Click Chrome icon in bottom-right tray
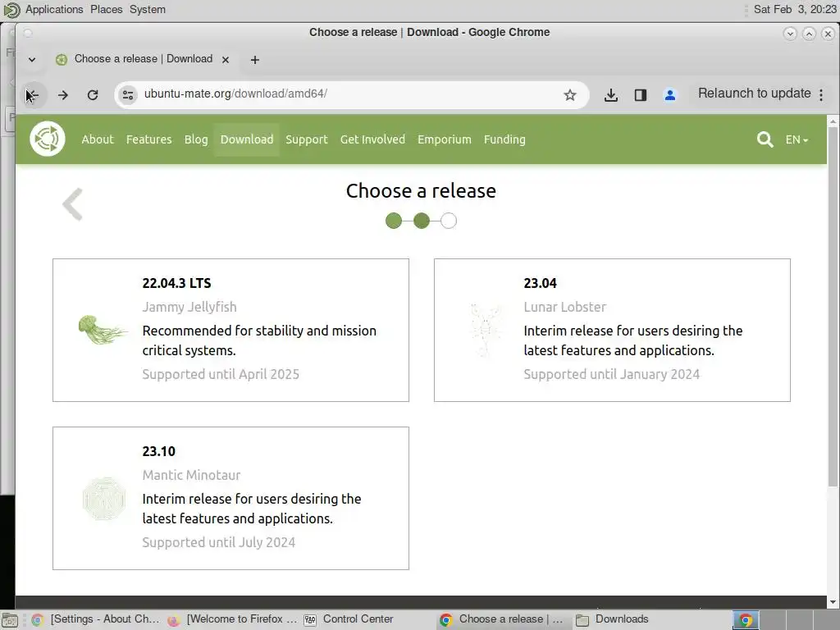This screenshot has height=630, width=840. pyautogui.click(x=745, y=620)
